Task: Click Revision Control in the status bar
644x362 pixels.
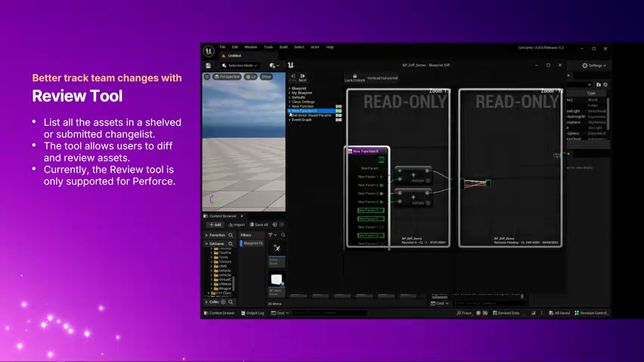Action: pos(591,313)
